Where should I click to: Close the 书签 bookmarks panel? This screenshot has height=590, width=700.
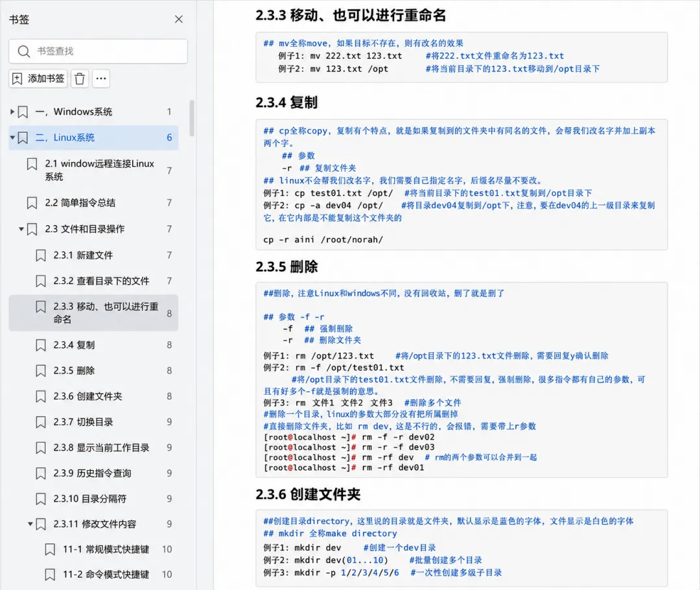(179, 19)
